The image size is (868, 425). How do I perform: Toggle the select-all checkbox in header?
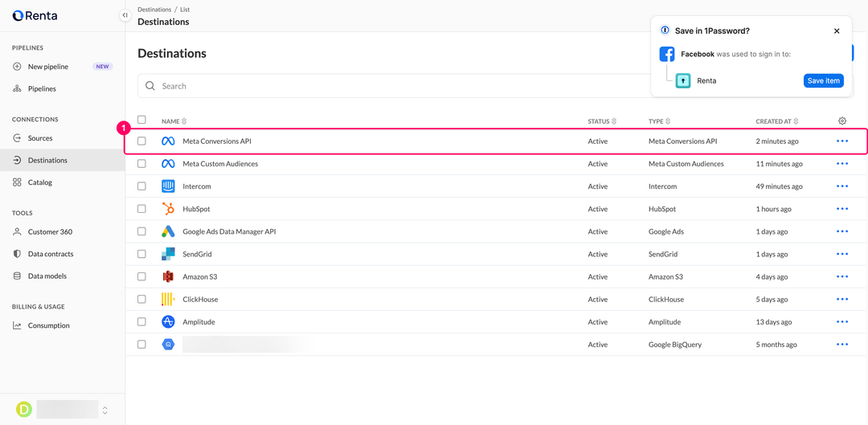(x=141, y=120)
